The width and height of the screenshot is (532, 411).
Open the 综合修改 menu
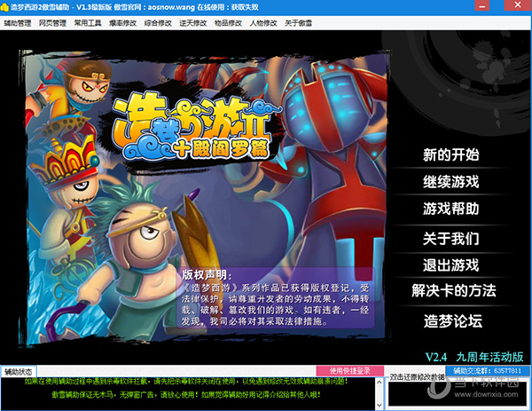(x=158, y=23)
